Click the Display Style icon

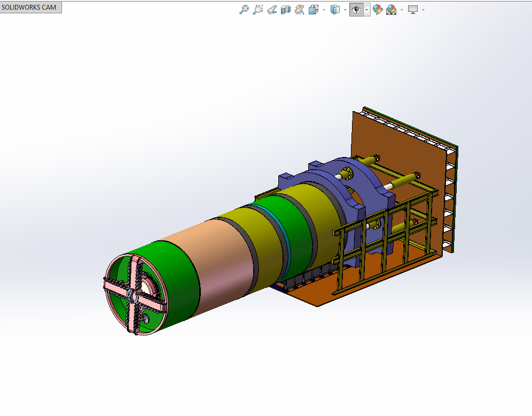coord(335,10)
